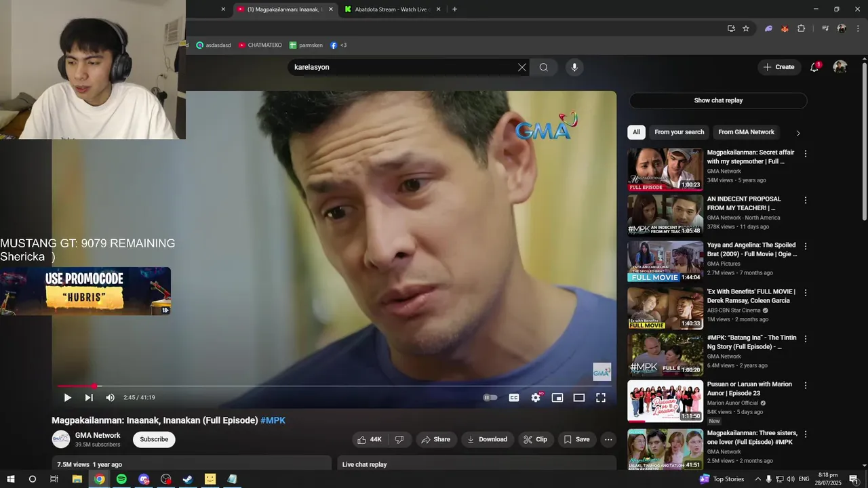
Task: Open Spotify from the taskbar
Action: point(121,479)
